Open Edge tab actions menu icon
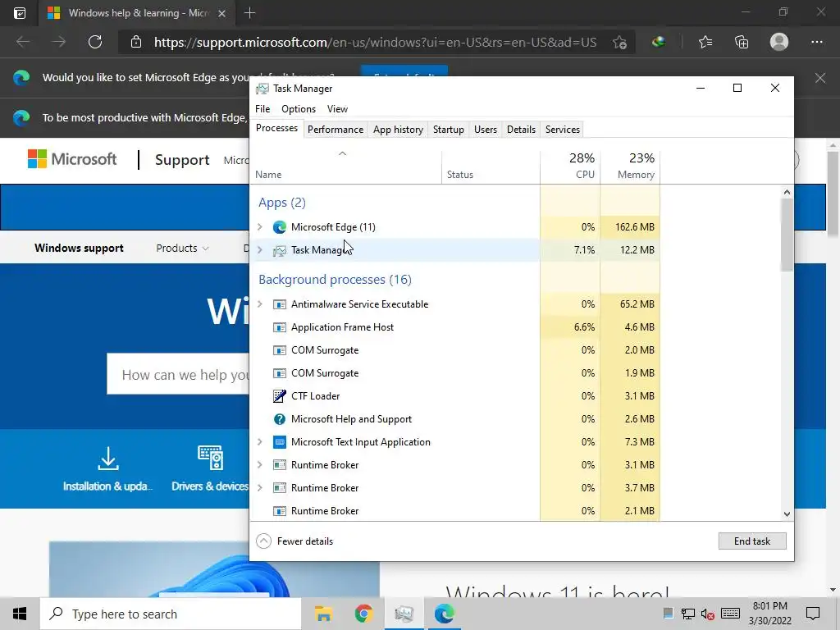This screenshot has width=840, height=630. click(20, 13)
